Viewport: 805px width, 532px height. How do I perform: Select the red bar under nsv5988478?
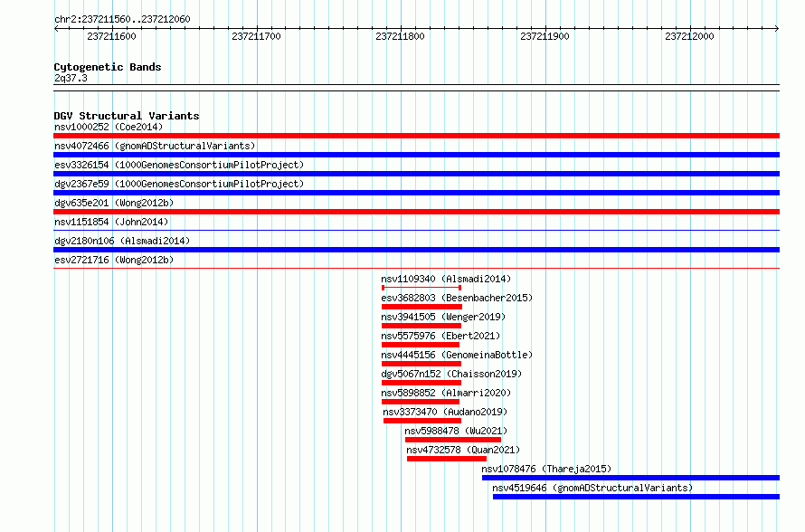[x=453, y=440]
